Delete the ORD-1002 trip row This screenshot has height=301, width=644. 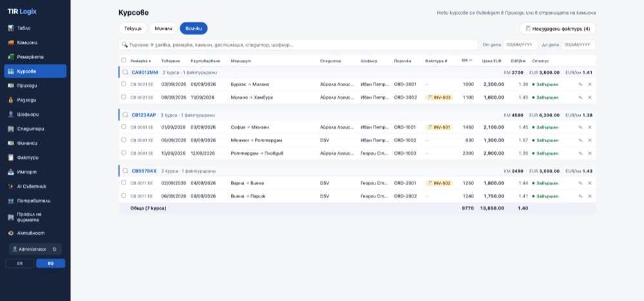pos(590,140)
